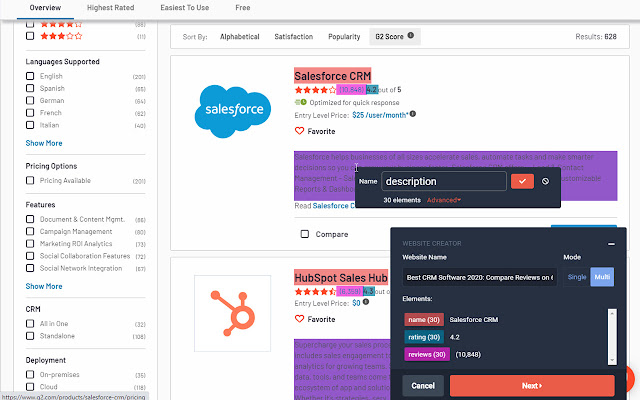
Task: Tick the French language checkbox
Action: pyautogui.click(x=30, y=113)
